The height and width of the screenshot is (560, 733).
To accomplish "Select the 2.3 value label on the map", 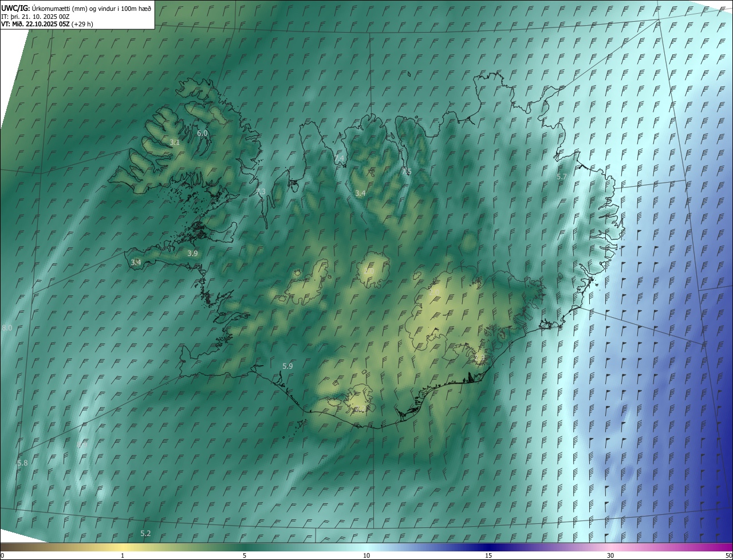I will 480,358.
